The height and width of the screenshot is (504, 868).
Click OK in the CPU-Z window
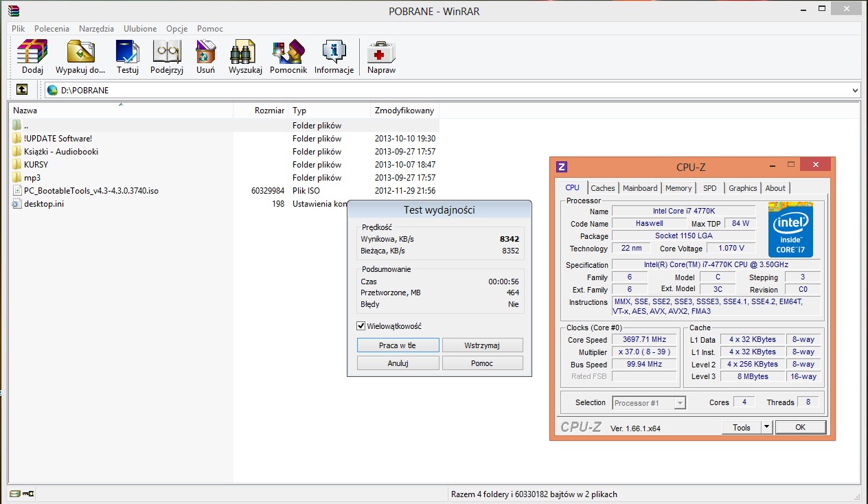tap(800, 427)
